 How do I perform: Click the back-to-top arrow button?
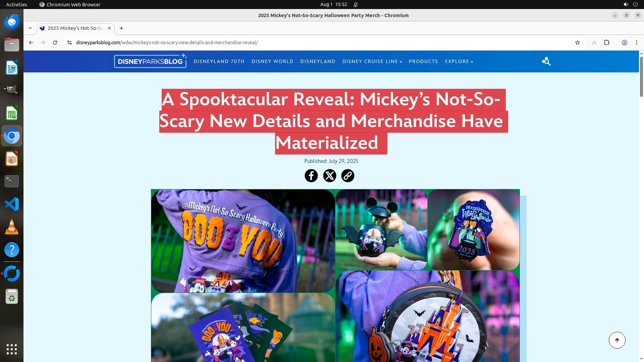click(617, 340)
